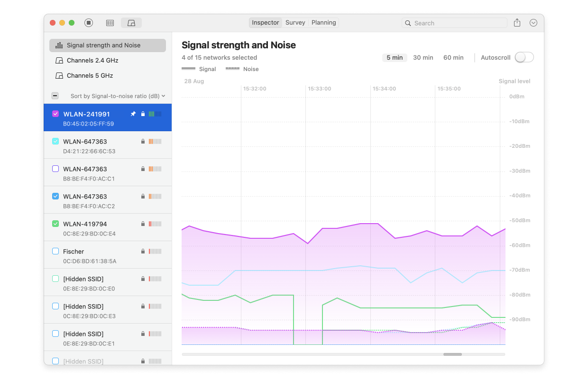
Task: Check the Fischer network checkbox
Action: point(55,251)
